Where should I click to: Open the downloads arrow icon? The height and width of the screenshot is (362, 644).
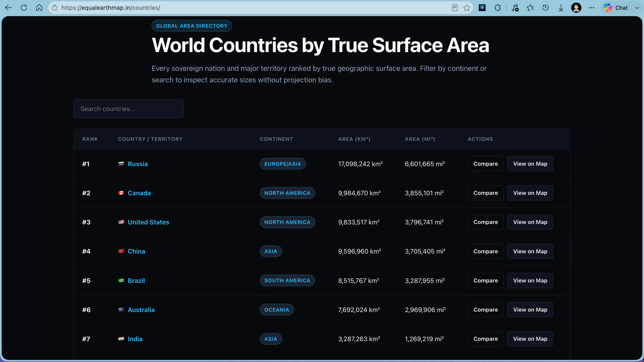(561, 8)
